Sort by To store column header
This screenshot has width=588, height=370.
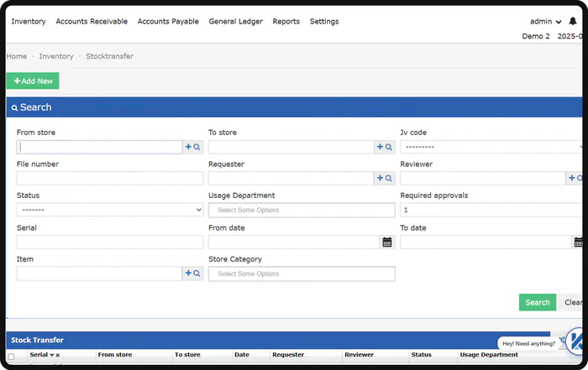click(x=187, y=355)
